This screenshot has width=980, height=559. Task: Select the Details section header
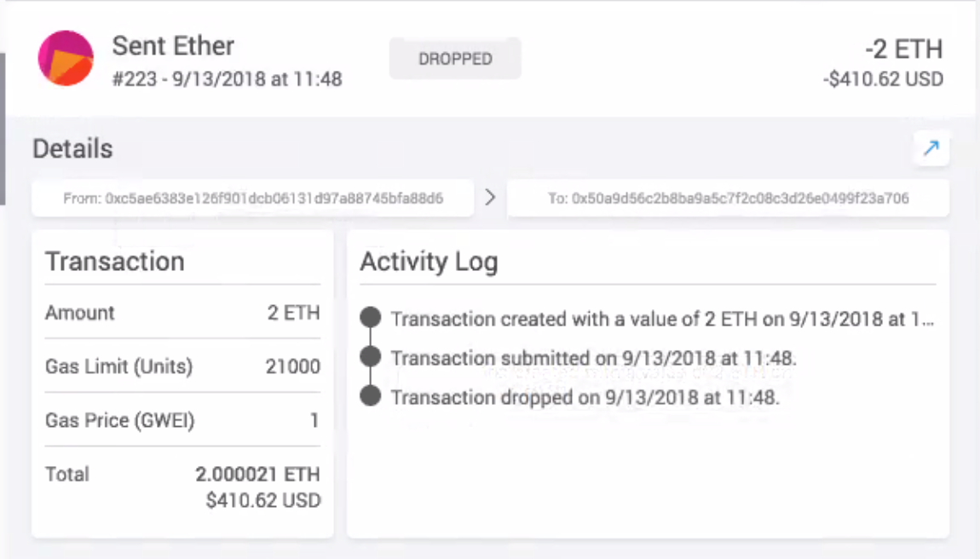click(x=72, y=147)
